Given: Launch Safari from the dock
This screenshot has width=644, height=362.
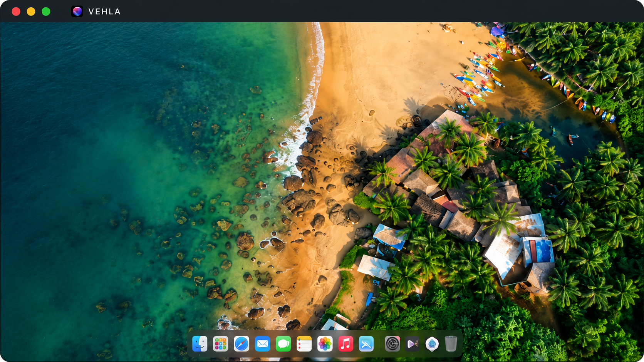Looking at the screenshot, I should [x=241, y=344].
